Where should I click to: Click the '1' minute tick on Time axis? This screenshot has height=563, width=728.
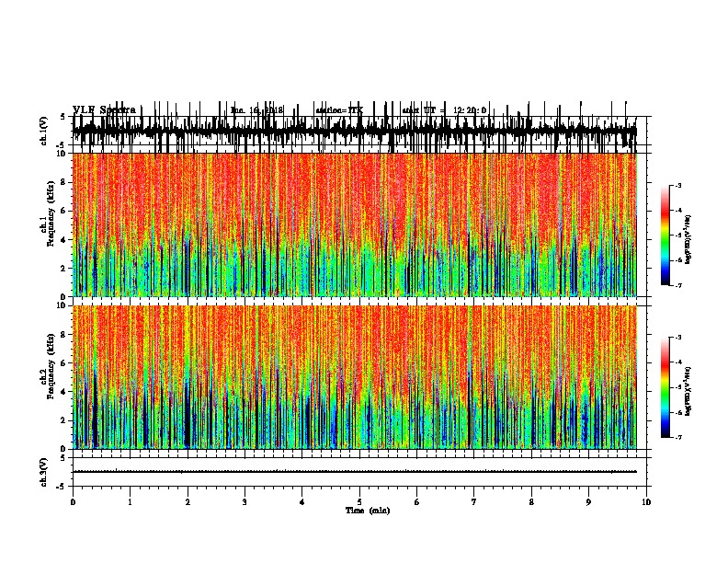(x=130, y=502)
